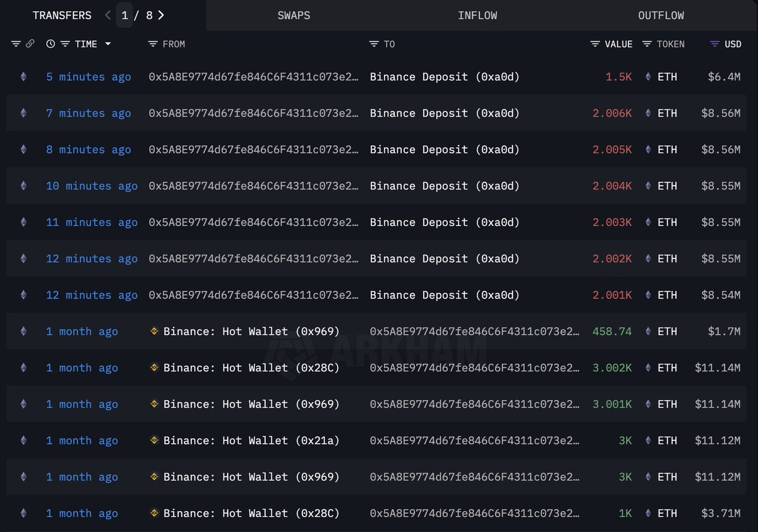This screenshot has height=532, width=758.
Task: Open Binance Deposit (0xa0d) in 5 minutes ago row
Action: (445, 77)
